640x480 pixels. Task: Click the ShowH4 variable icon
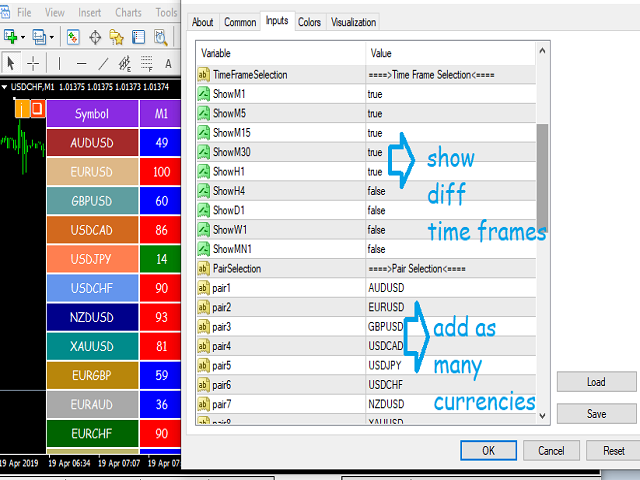(x=203, y=191)
